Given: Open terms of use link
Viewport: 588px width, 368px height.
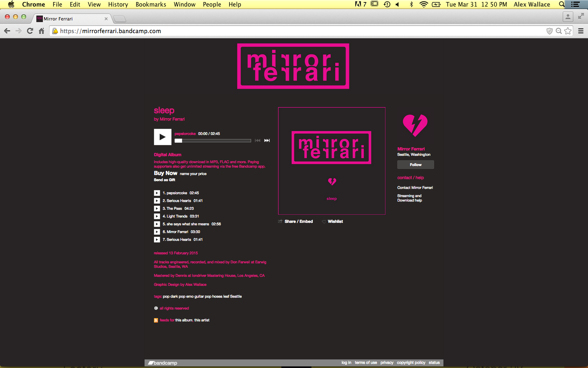Looking at the screenshot, I should pyautogui.click(x=366, y=363).
